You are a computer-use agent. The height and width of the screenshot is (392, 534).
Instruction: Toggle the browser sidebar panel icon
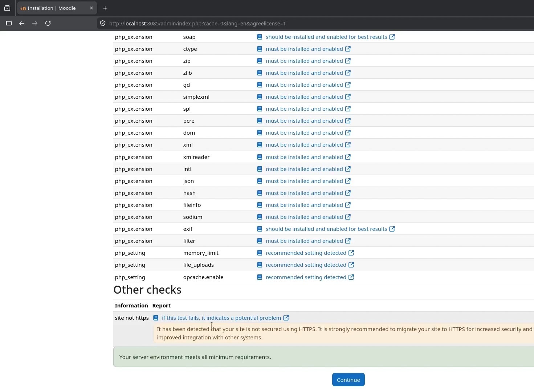[9, 23]
